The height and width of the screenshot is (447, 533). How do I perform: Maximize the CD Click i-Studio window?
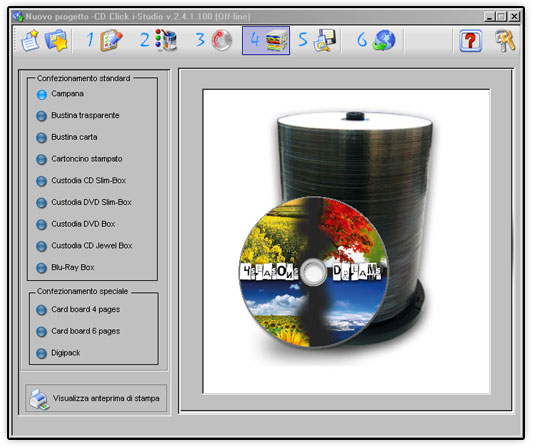(501, 16)
